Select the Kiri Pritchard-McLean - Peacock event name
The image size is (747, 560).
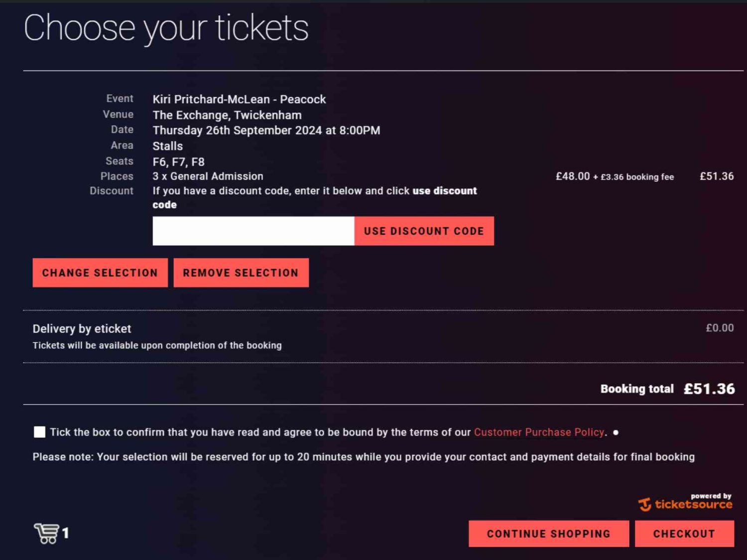click(x=239, y=99)
